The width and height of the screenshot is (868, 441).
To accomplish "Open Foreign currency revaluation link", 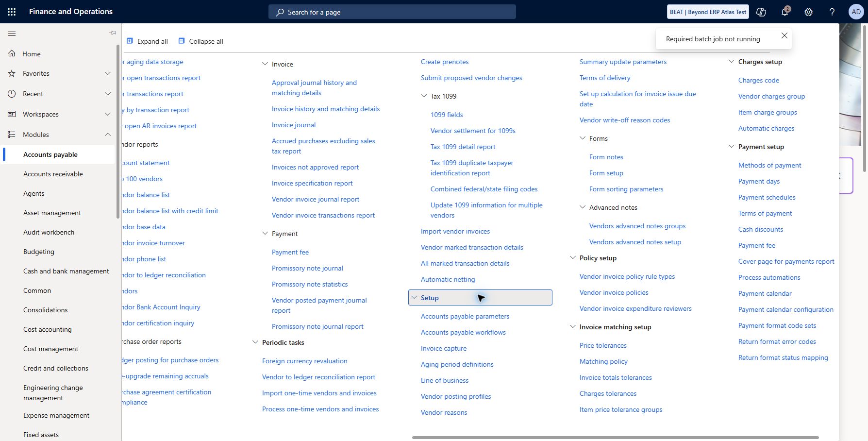I will (x=305, y=361).
